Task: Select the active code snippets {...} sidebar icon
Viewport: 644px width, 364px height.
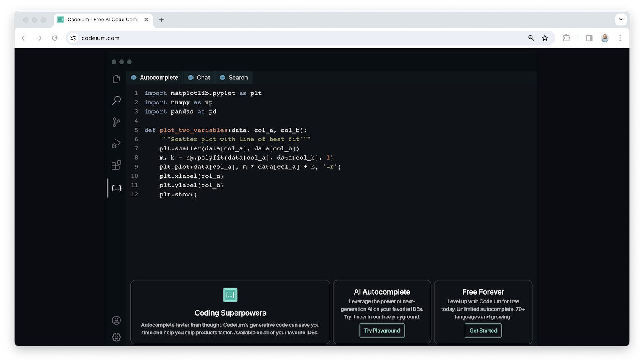Action: point(116,188)
